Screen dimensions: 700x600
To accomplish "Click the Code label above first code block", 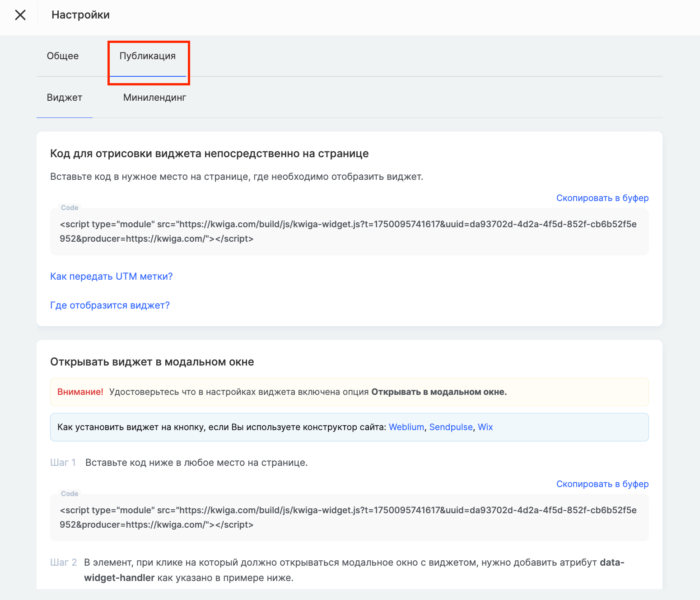I will pyautogui.click(x=70, y=208).
